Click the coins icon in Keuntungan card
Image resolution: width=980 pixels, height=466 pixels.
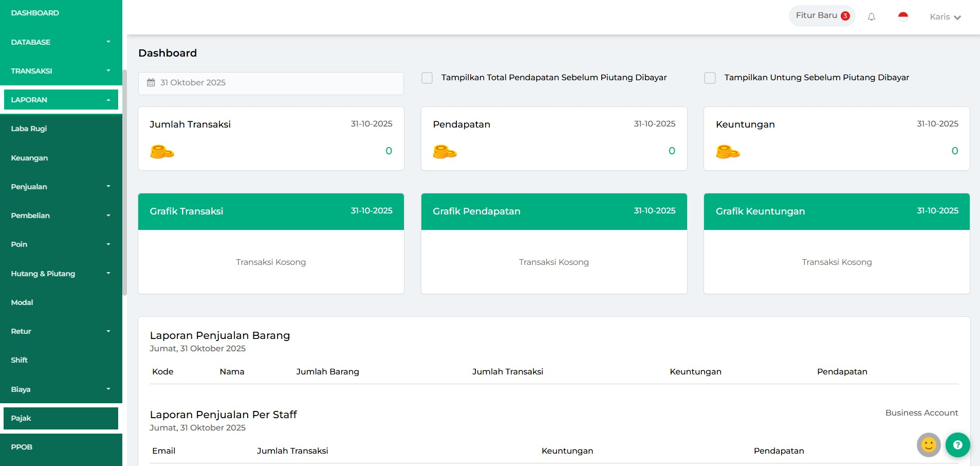point(728,152)
